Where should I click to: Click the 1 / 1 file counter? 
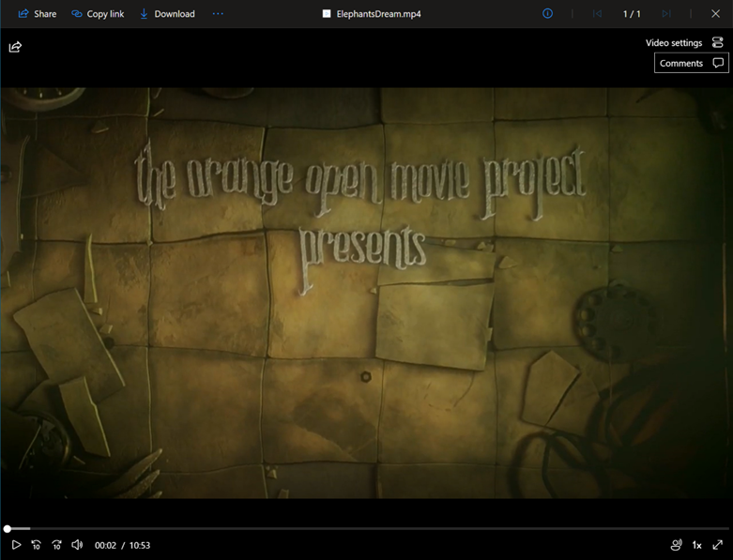[632, 14]
